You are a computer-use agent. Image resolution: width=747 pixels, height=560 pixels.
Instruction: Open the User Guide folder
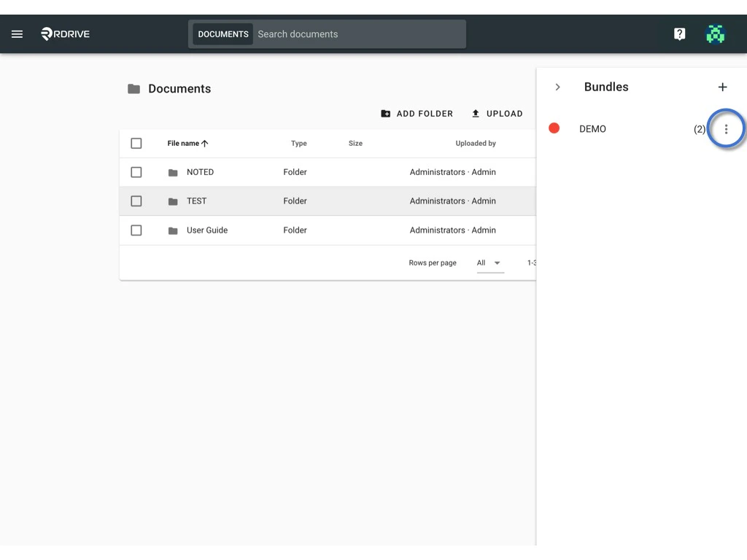(x=207, y=230)
